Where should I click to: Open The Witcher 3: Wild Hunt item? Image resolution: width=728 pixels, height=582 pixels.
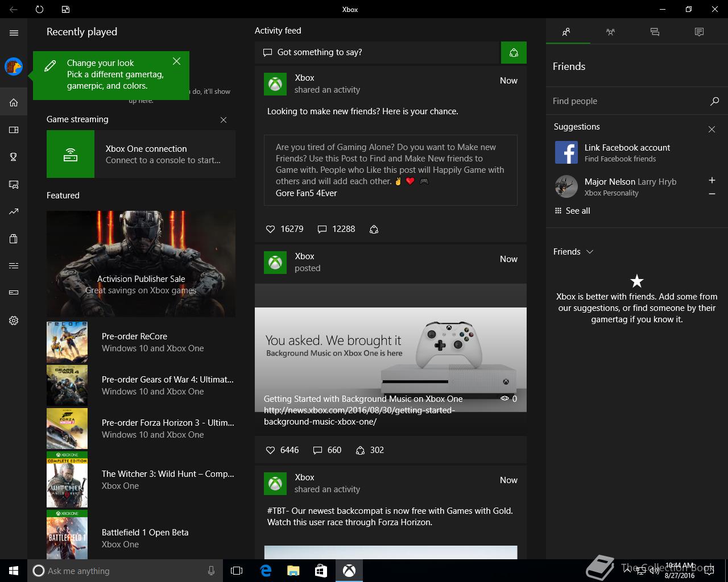tap(141, 480)
